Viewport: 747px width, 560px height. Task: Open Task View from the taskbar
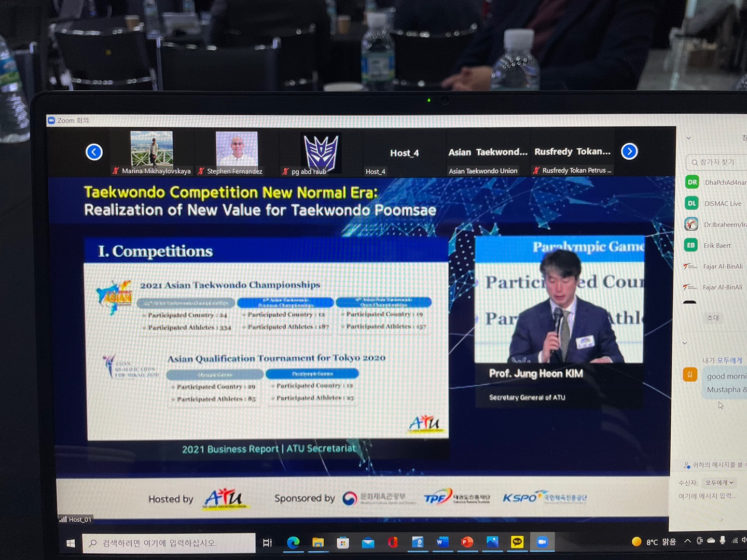click(x=267, y=543)
